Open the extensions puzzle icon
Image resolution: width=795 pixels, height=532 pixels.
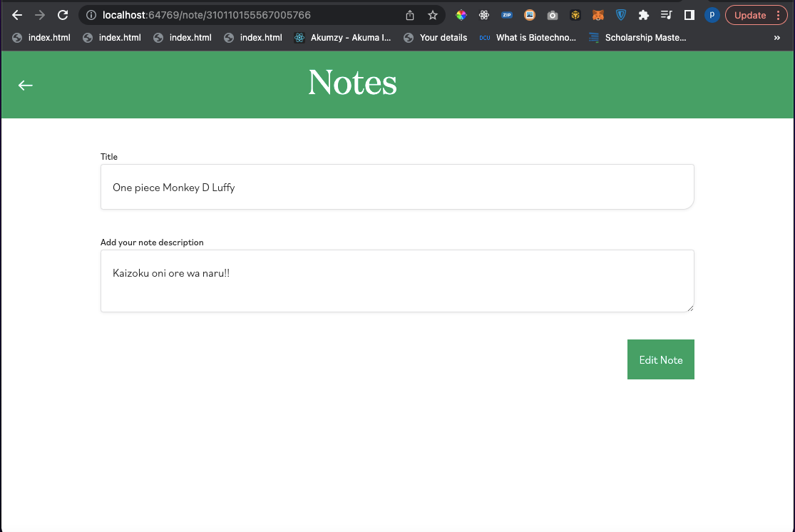(x=643, y=15)
